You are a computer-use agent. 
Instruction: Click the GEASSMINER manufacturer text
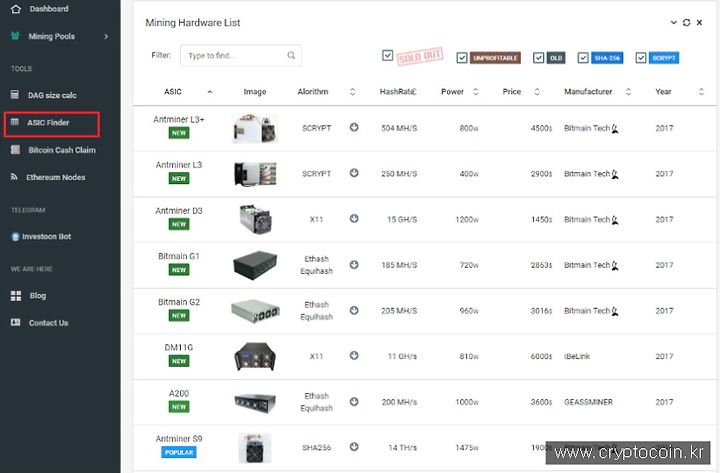pyautogui.click(x=588, y=402)
